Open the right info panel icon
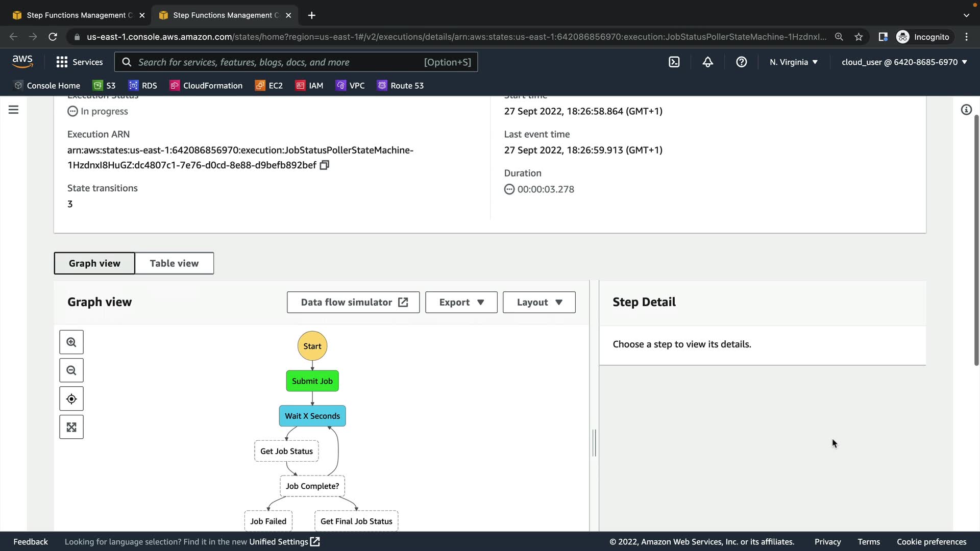980x551 pixels. pos(966,110)
